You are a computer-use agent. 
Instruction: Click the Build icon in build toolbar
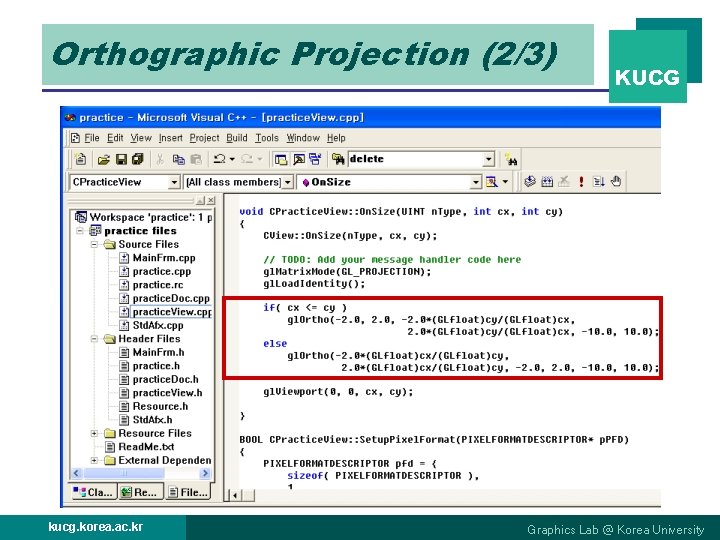pos(547,182)
